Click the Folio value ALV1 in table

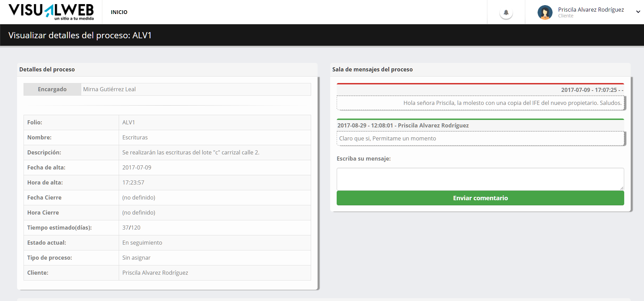(x=129, y=122)
